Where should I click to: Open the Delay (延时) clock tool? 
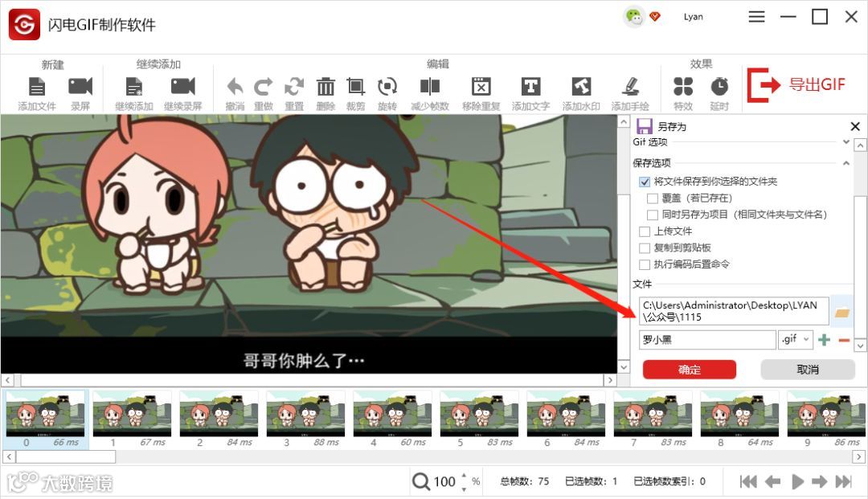tap(719, 87)
